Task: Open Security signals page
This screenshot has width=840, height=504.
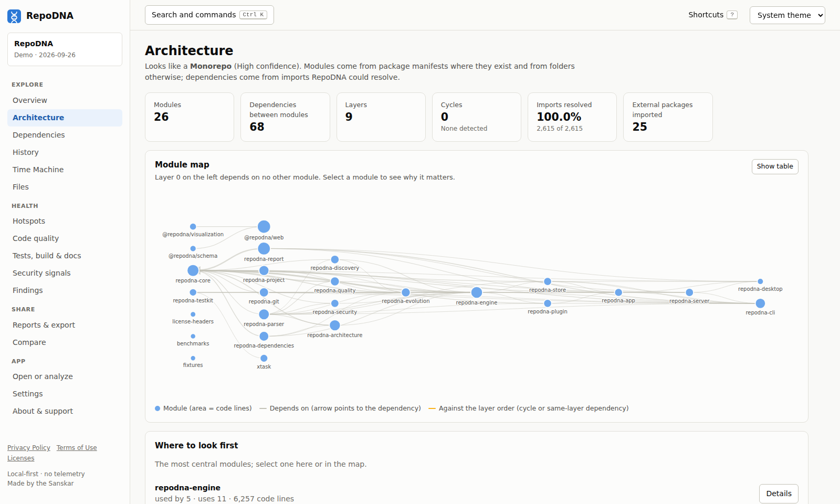Action: click(x=65, y=273)
